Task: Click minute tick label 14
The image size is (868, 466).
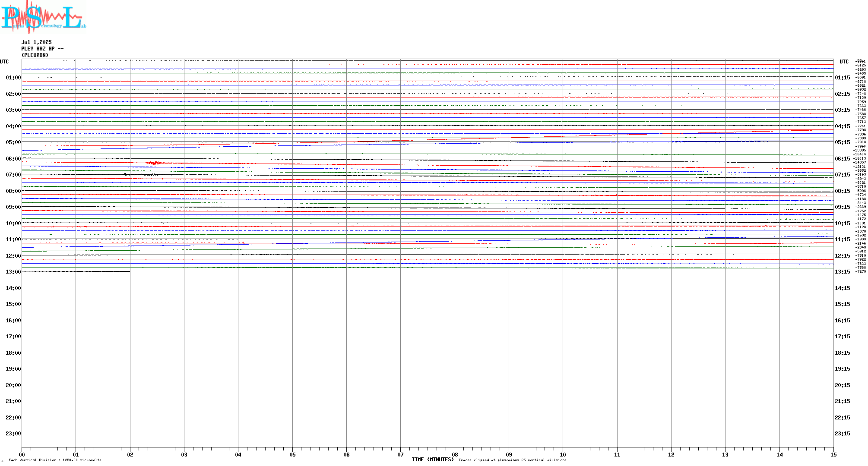Action: (x=779, y=454)
